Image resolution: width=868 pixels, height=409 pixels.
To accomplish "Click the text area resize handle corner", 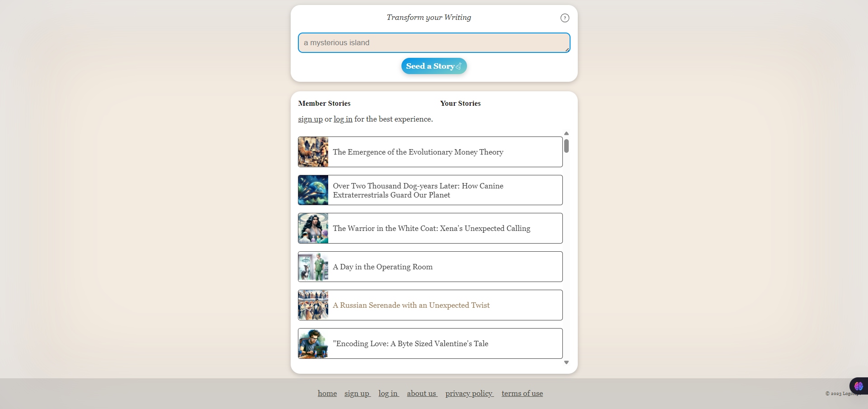I will pyautogui.click(x=567, y=50).
